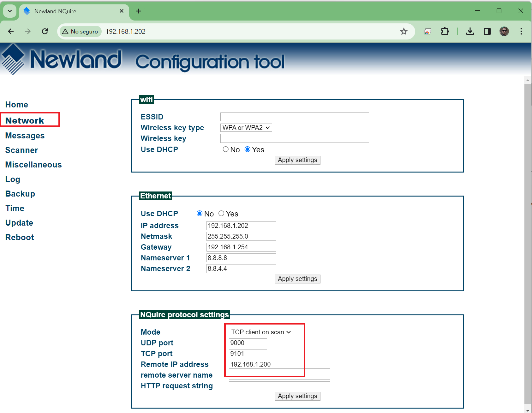
Task: Select No for wifi Use DHCP
Action: [225, 149]
